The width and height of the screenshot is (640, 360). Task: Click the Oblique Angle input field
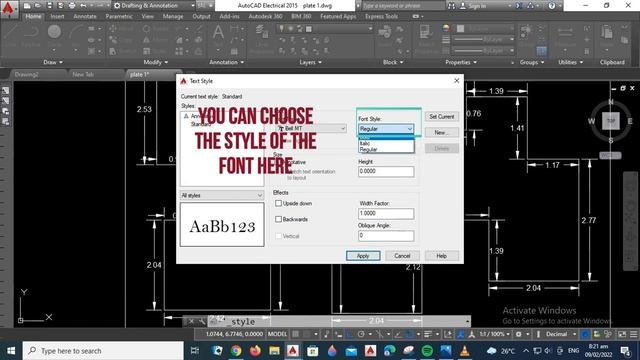tap(386, 236)
